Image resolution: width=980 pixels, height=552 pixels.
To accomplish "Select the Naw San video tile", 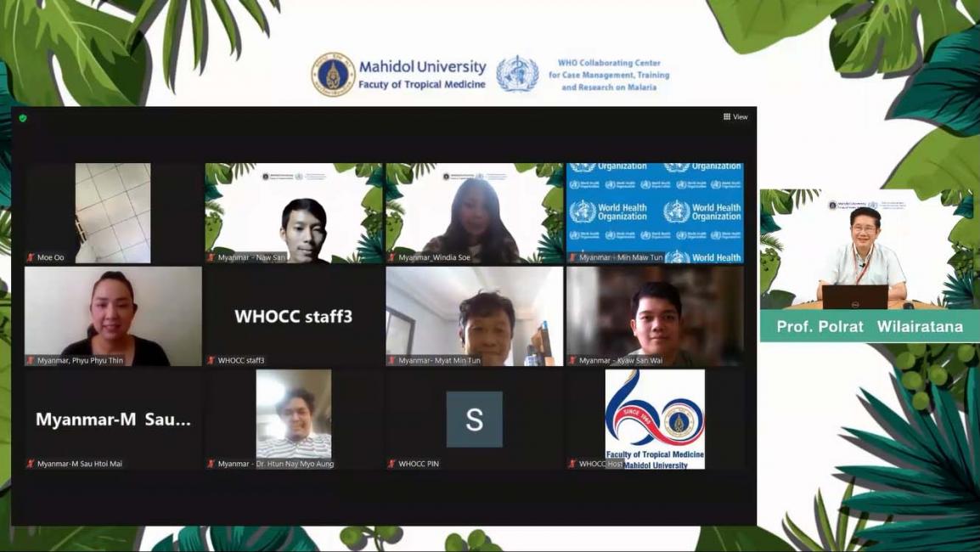I will pyautogui.click(x=294, y=212).
